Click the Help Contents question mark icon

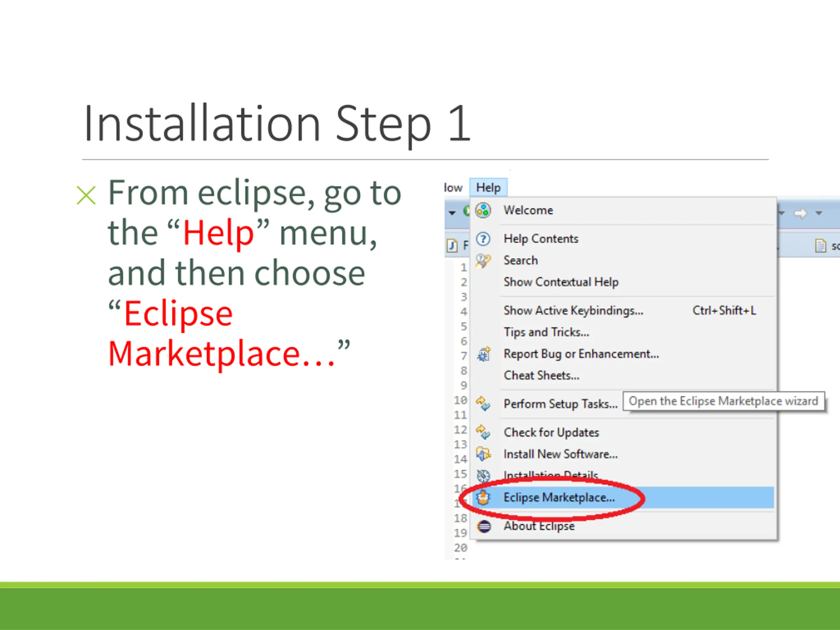(x=483, y=239)
